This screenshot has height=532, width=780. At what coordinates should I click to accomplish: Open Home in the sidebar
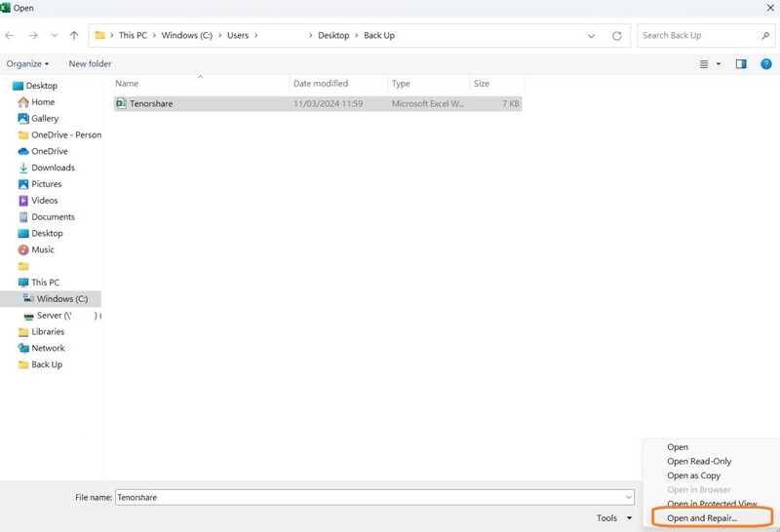[x=36, y=102]
